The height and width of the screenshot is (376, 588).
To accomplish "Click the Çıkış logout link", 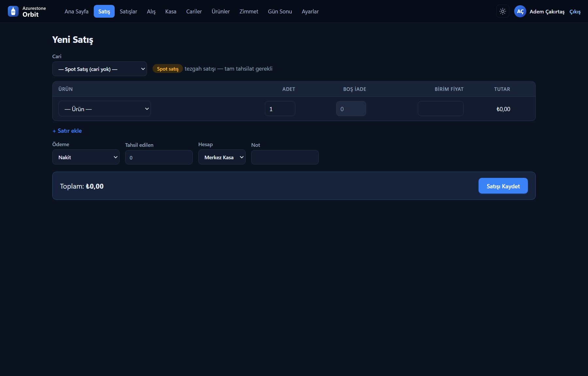I will tap(575, 12).
